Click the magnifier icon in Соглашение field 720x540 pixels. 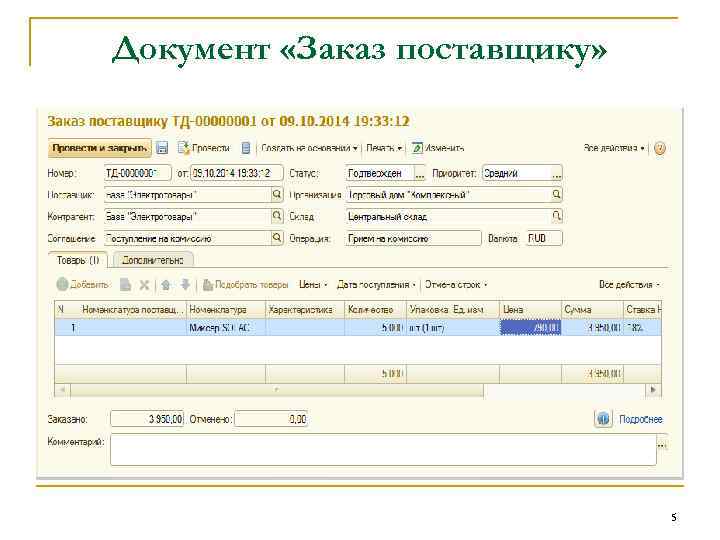(277, 237)
